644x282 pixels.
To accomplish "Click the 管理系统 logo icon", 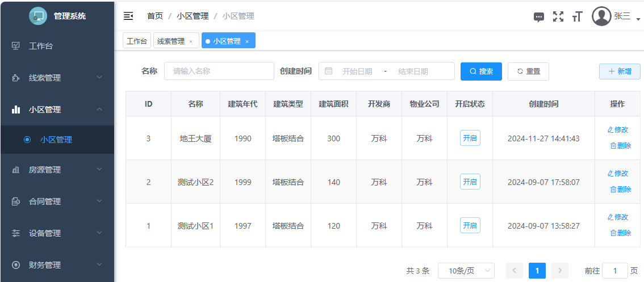I will coord(38,16).
